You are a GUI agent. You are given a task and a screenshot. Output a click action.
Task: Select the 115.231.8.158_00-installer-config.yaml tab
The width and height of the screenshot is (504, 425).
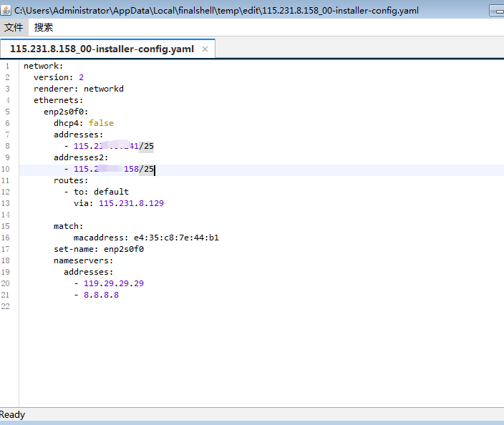tap(102, 49)
